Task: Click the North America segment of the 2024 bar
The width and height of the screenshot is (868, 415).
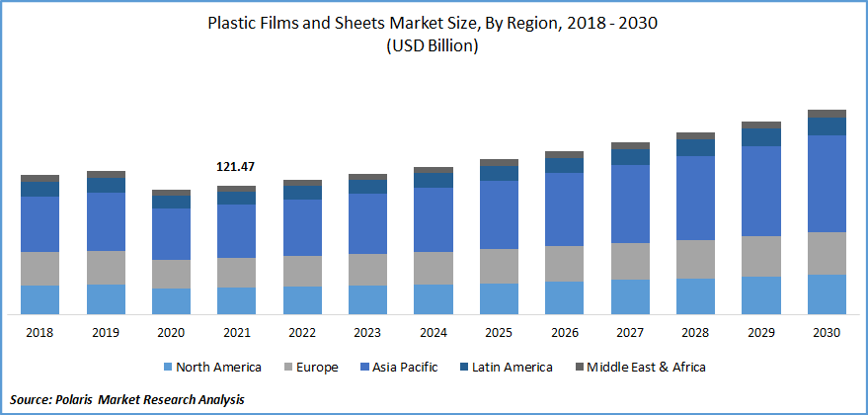Action: coord(434,299)
